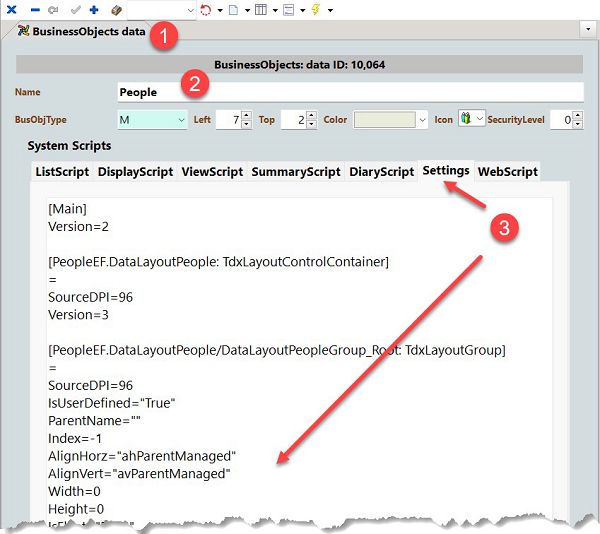Switch to the SummaryScript tab
The height and width of the screenshot is (534, 600).
coord(296,172)
